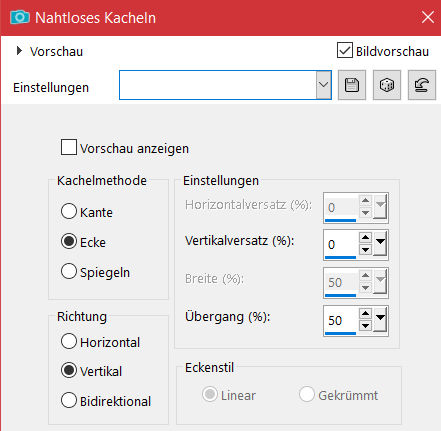Screen dimensions: 441x431
Task: Decrease Übergang value with down arrow
Action: [x=366, y=325]
